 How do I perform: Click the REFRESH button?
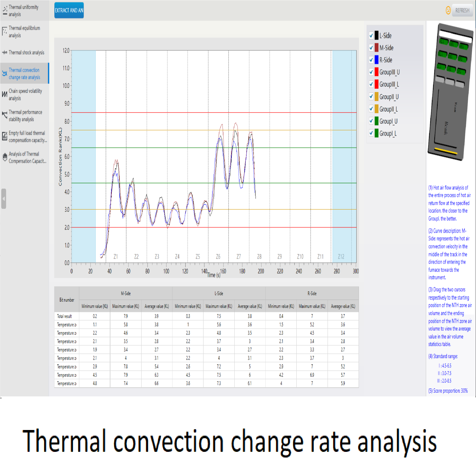[x=462, y=10]
